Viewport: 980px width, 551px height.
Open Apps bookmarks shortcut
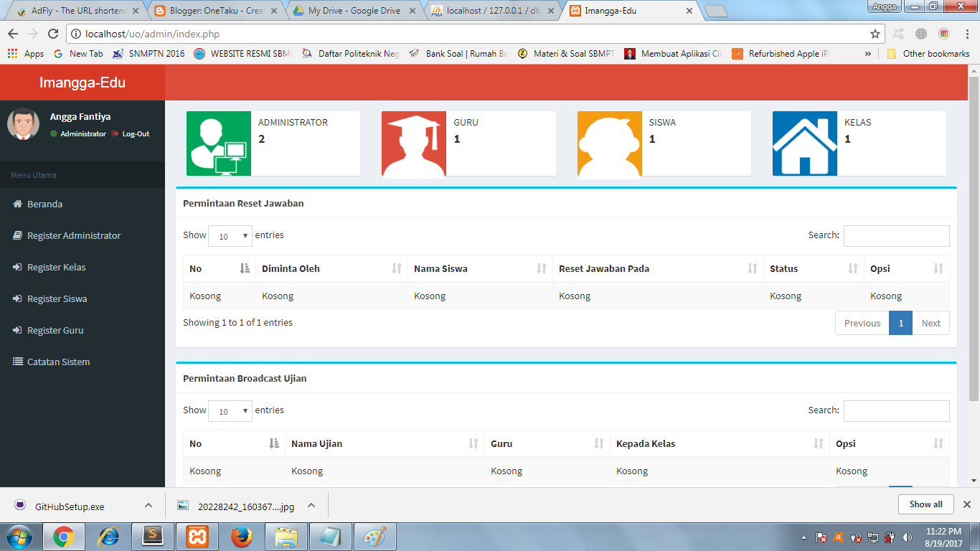(26, 54)
